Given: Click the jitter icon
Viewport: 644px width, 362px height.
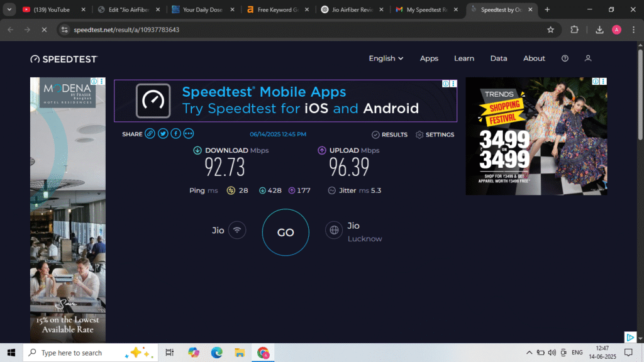Looking at the screenshot, I should 332,190.
